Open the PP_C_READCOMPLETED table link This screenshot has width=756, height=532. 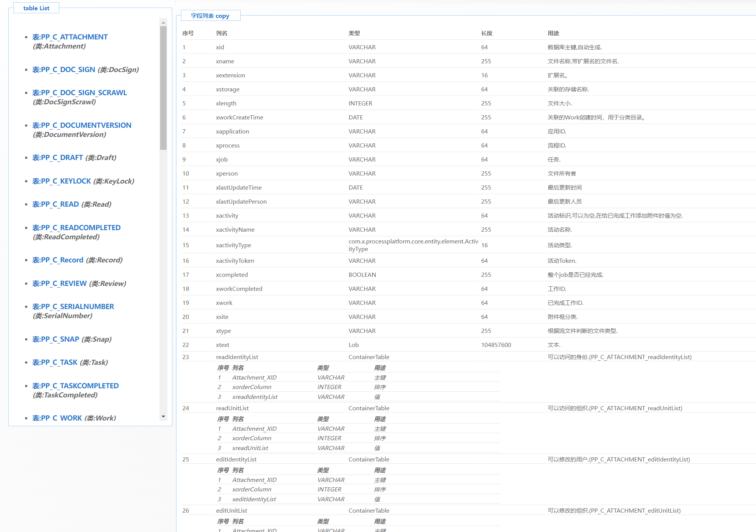click(76, 228)
